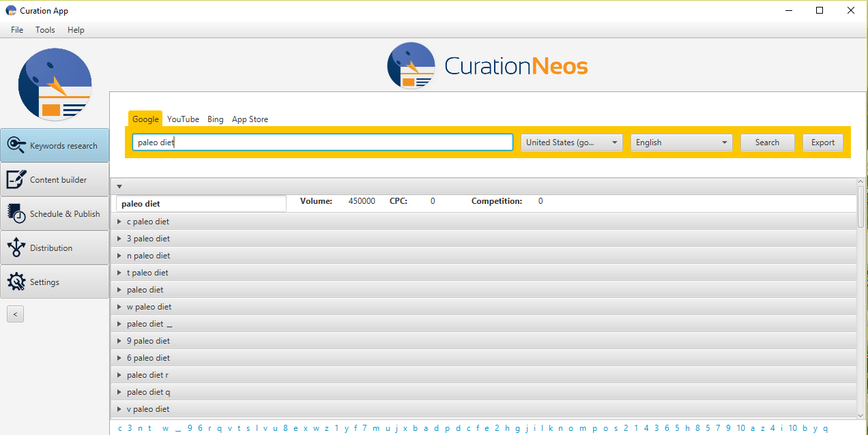Focus the keyword search input field
Viewport: 868px width, 435px height.
click(x=323, y=142)
